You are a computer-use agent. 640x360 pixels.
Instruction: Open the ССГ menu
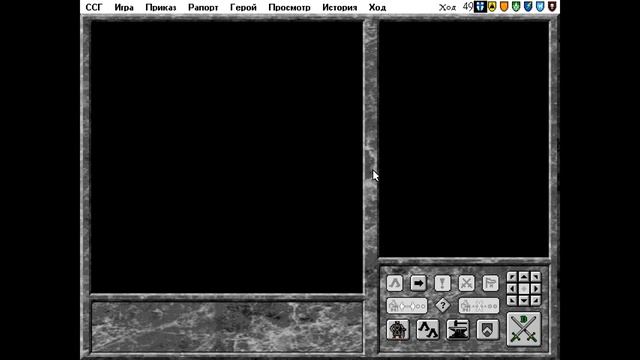93,7
